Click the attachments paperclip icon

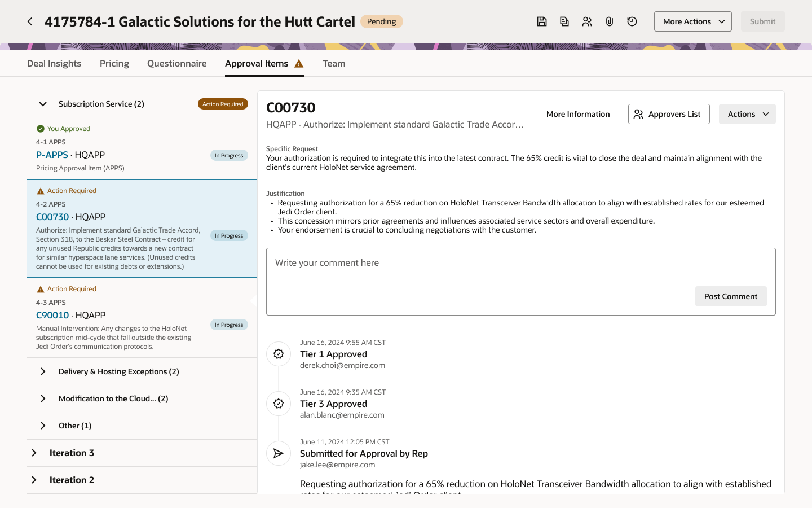coord(610,21)
